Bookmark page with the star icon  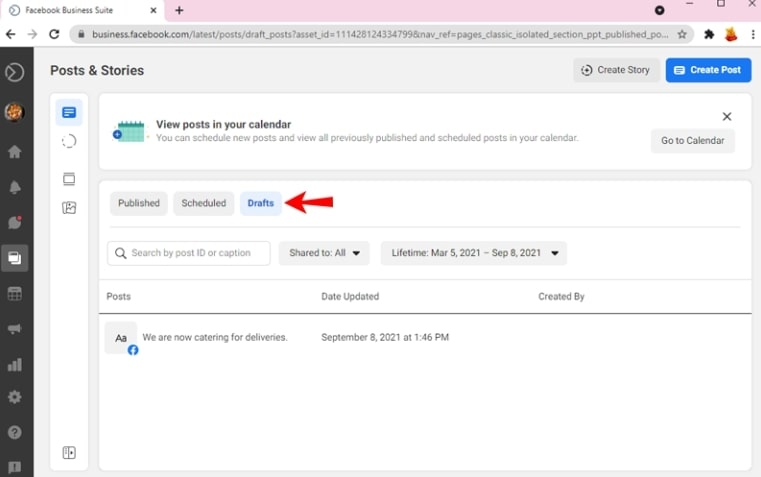pos(682,34)
